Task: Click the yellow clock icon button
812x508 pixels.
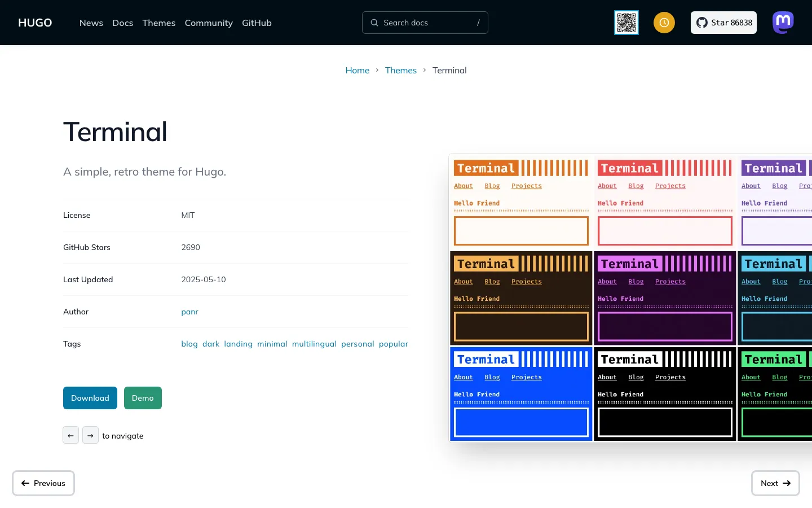Action: coord(664,23)
